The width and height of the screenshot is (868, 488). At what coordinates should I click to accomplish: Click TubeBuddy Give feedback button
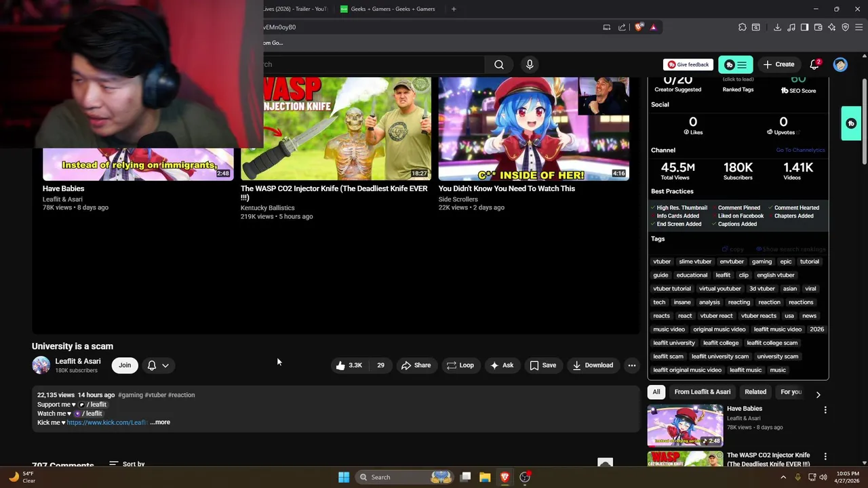(x=688, y=64)
